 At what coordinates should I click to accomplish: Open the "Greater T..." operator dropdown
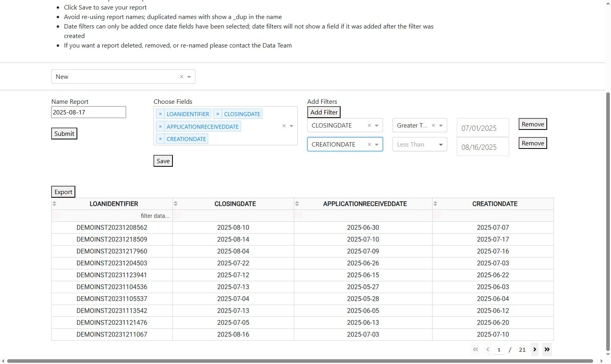click(x=441, y=126)
